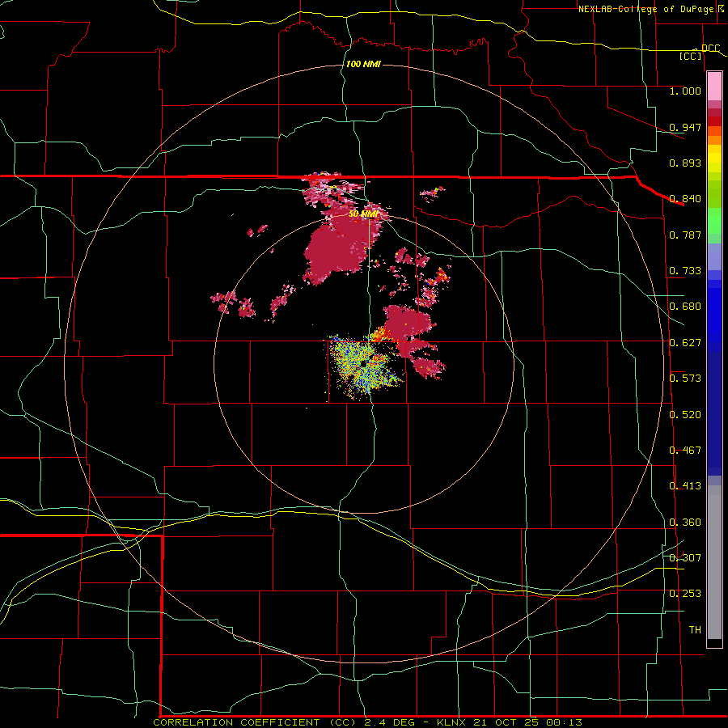Pick the lavender swatch on the color bar

coord(714,256)
